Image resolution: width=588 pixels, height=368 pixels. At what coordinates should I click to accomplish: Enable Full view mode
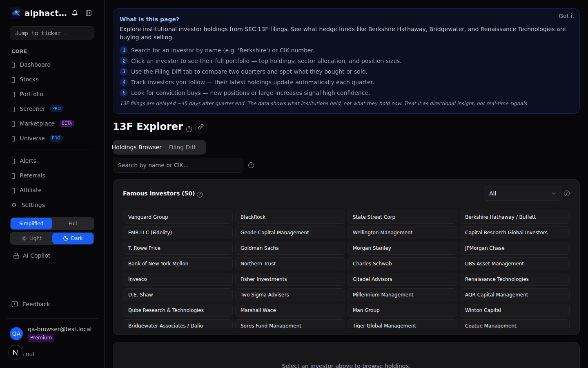73,224
